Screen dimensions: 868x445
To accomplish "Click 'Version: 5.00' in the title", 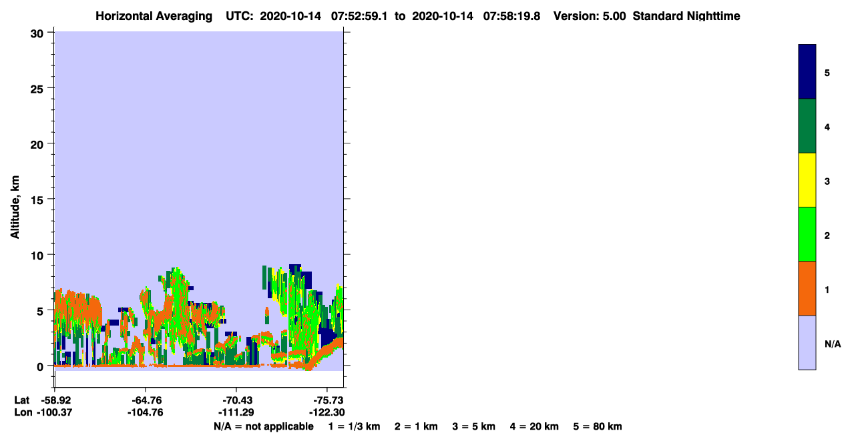I will (590, 16).
